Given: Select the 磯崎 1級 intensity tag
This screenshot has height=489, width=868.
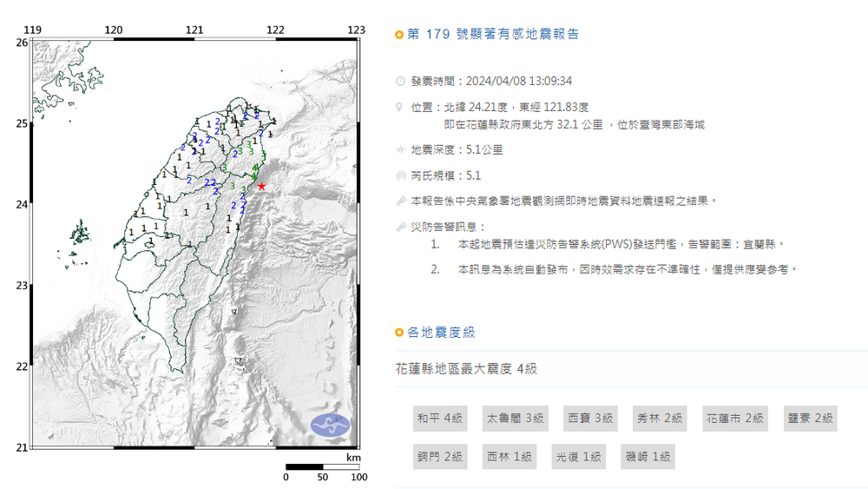Looking at the screenshot, I should point(648,457).
